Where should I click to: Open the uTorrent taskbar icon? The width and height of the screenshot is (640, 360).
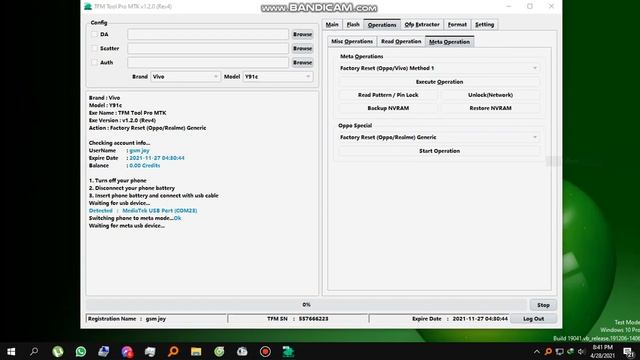pos(58,351)
